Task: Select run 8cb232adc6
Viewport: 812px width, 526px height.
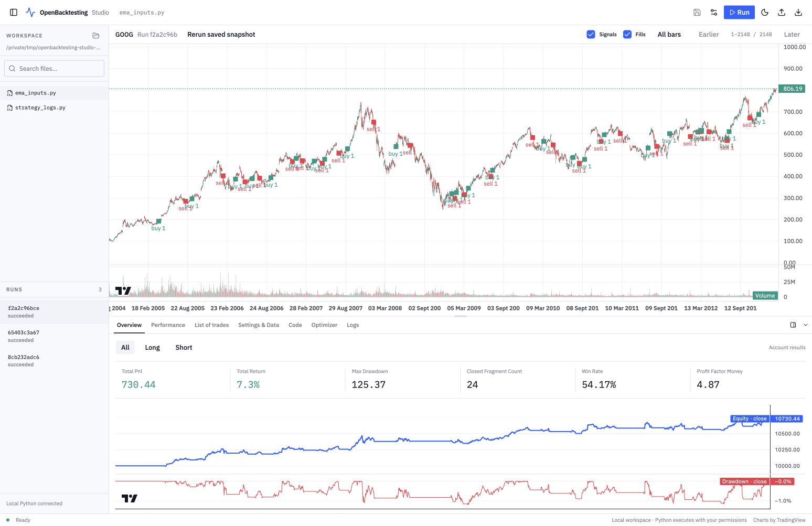Action: click(x=55, y=361)
